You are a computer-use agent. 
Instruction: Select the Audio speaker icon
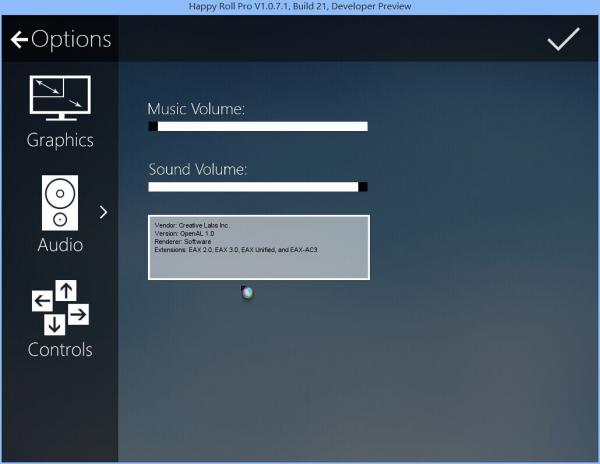(x=59, y=202)
